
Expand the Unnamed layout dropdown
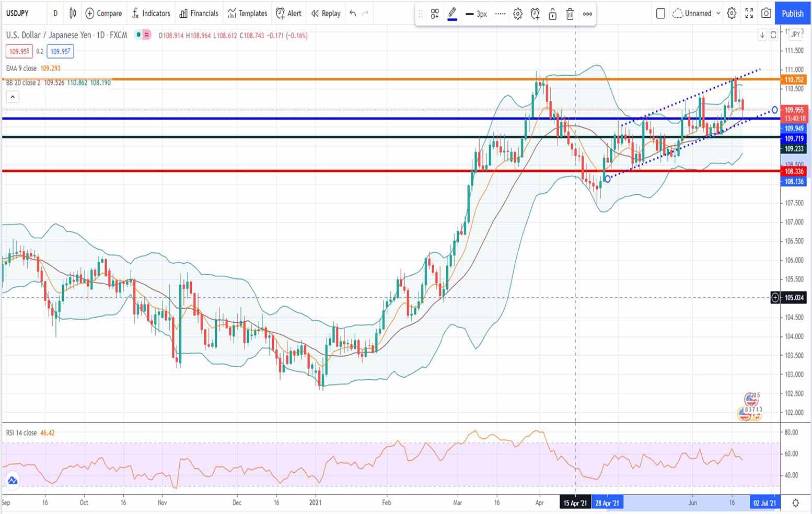point(718,14)
